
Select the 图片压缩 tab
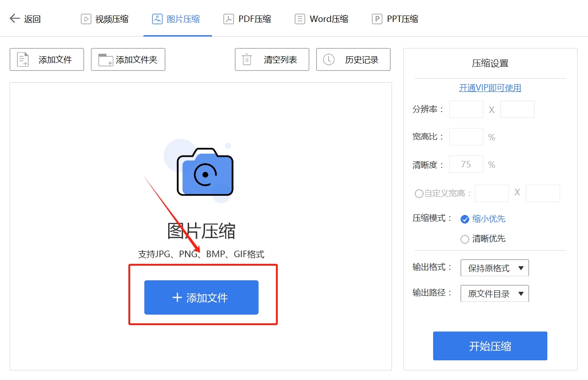[176, 19]
